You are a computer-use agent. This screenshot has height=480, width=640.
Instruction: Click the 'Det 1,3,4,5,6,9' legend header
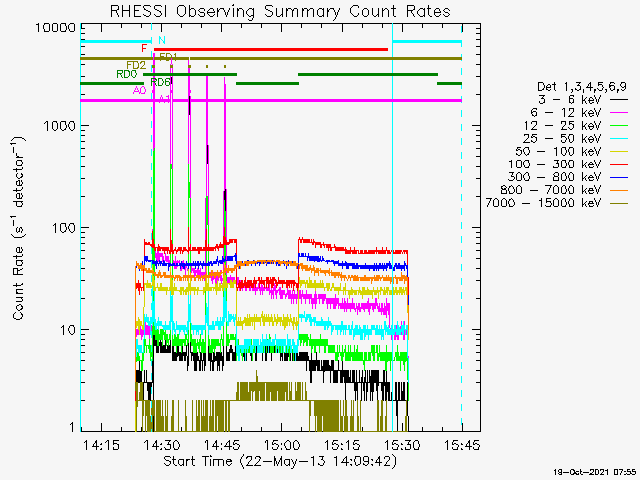(x=581, y=87)
